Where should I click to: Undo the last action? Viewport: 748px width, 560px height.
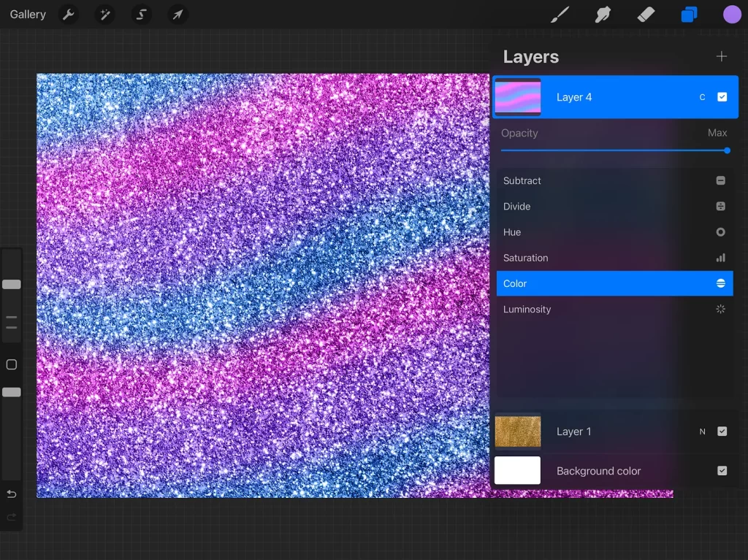[12, 494]
